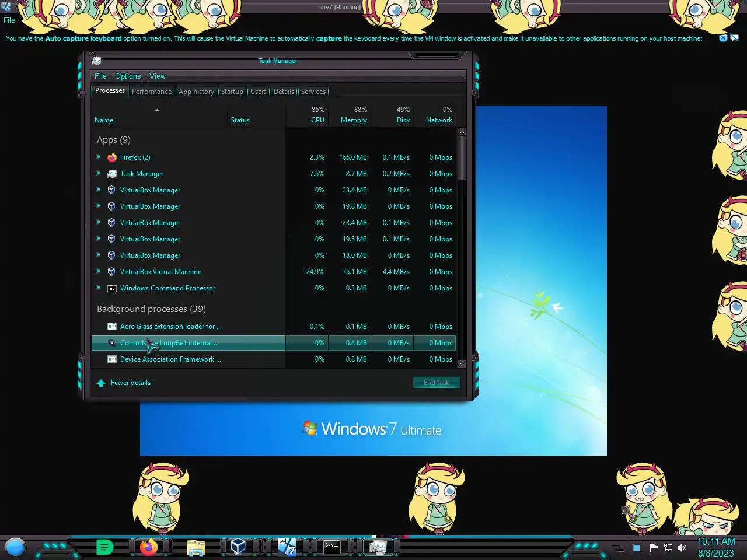Switch to the Users tab
This screenshot has height=560, width=747.
[258, 91]
